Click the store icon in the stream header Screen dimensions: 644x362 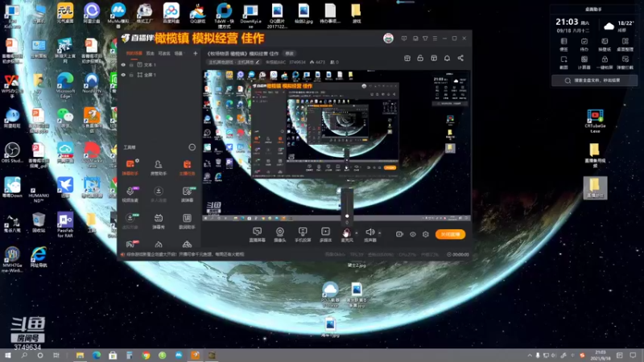click(x=407, y=58)
